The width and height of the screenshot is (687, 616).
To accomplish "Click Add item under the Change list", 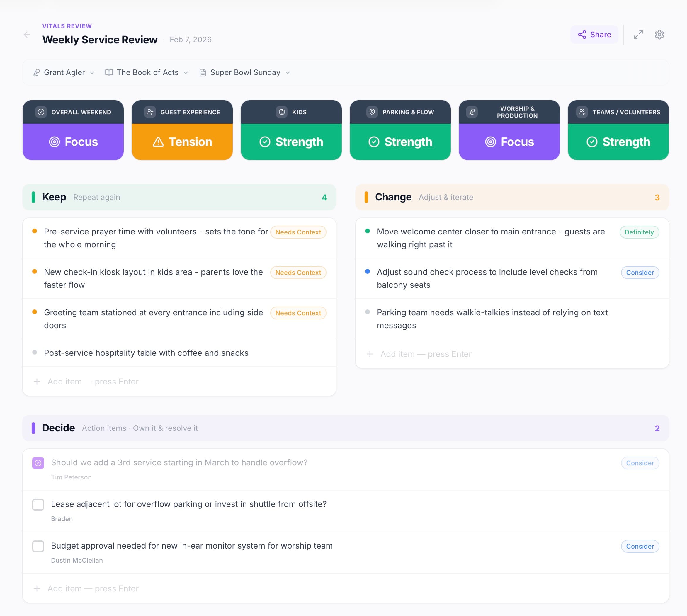I will point(425,354).
